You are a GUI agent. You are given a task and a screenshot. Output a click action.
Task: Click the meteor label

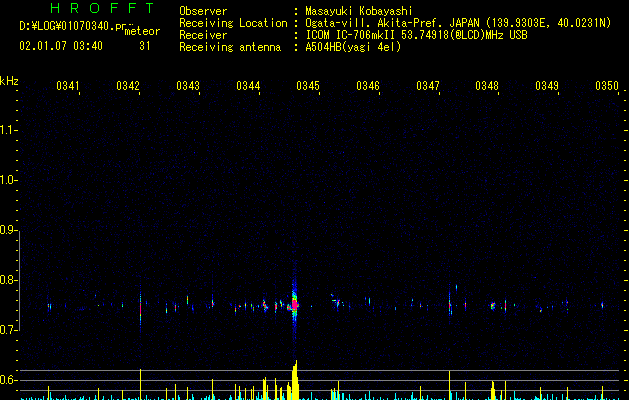point(142,31)
